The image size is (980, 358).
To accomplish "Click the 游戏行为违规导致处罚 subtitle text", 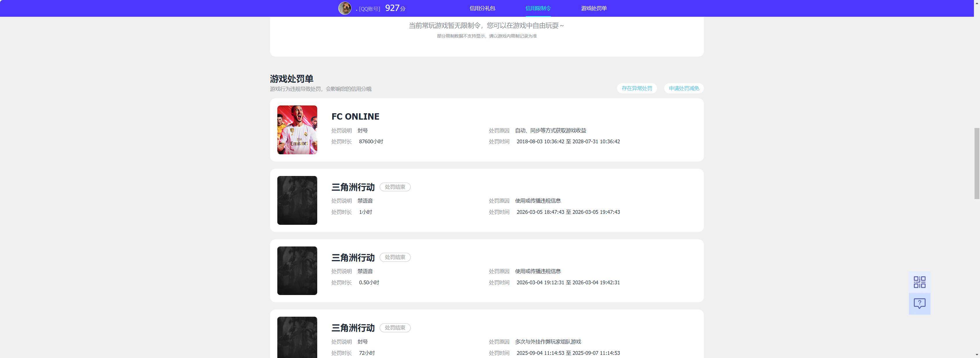I will 321,89.
